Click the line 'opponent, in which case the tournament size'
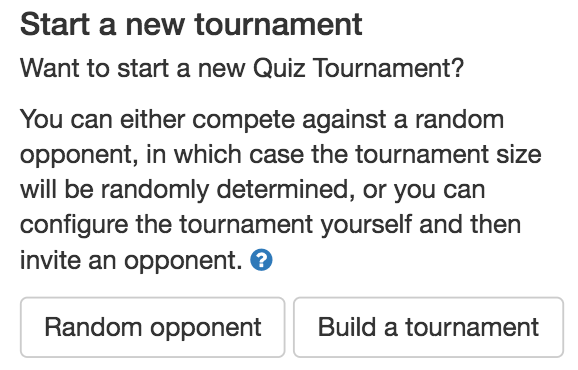 [281, 155]
